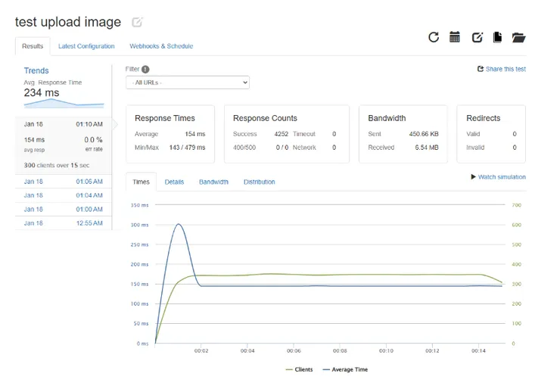Click the re-run test refresh icon
The image size is (560, 392).
pyautogui.click(x=434, y=37)
